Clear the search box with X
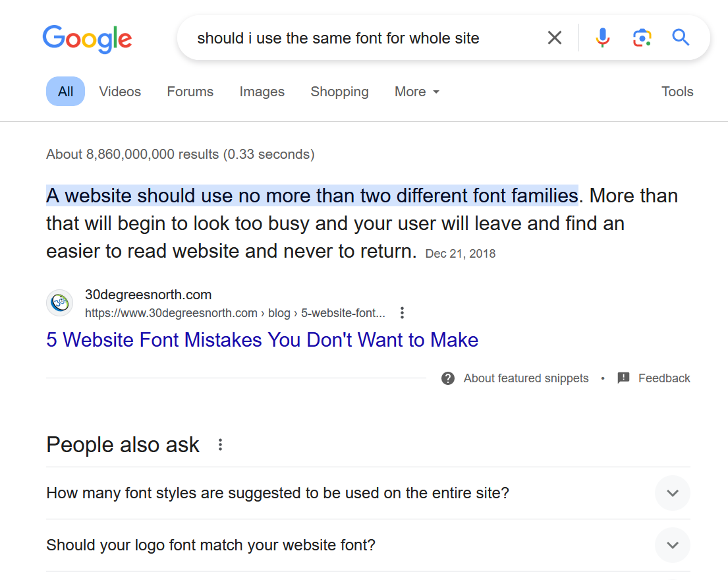Screen dimensions: 728x580 pyautogui.click(x=555, y=38)
